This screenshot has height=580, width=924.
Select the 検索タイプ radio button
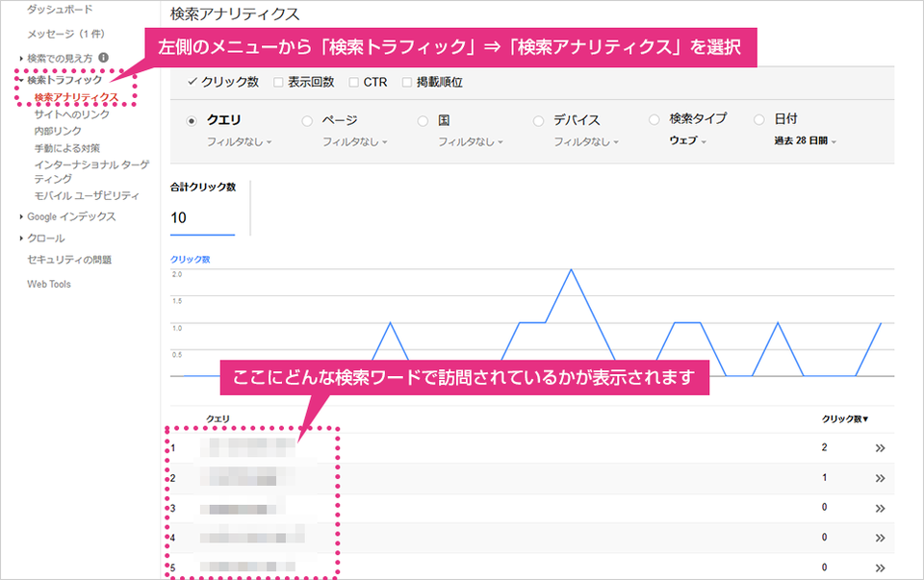(654, 119)
